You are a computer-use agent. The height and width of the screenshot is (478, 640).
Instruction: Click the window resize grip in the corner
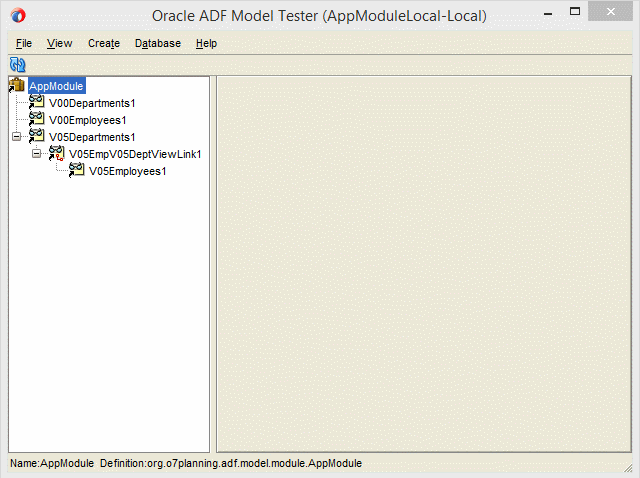click(628, 467)
